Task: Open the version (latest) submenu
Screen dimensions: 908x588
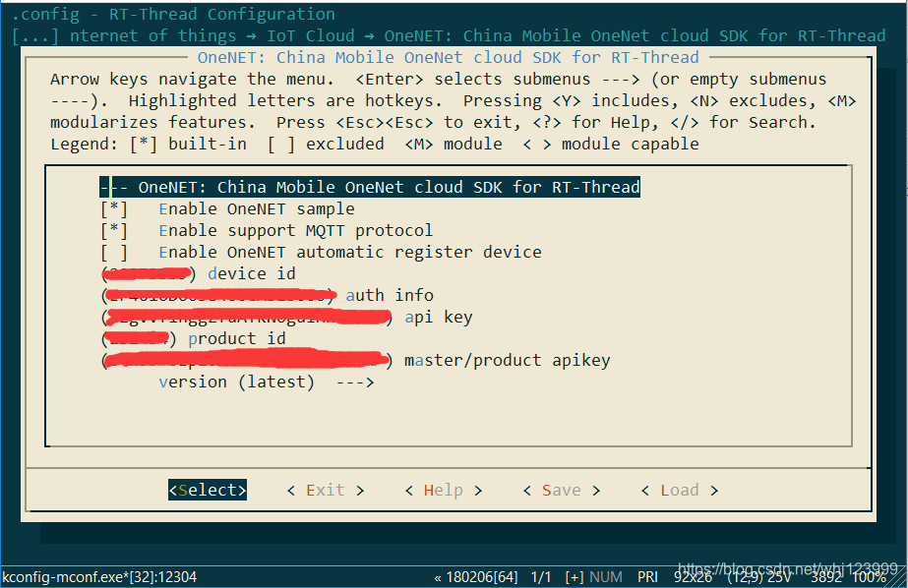Action: click(x=267, y=382)
